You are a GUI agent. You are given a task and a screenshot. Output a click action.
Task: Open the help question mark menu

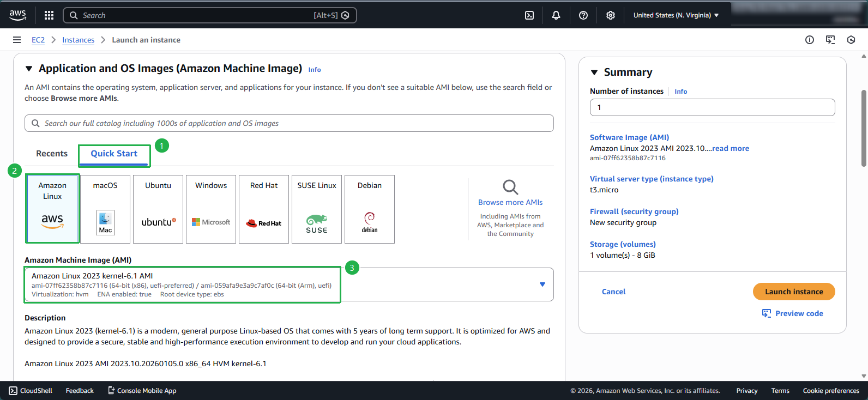(x=583, y=15)
